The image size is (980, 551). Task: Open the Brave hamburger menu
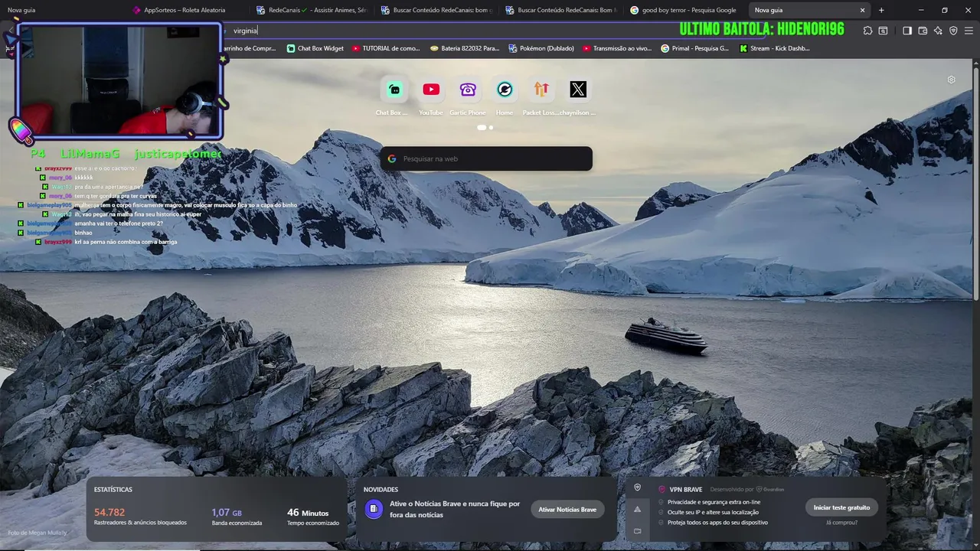(969, 31)
